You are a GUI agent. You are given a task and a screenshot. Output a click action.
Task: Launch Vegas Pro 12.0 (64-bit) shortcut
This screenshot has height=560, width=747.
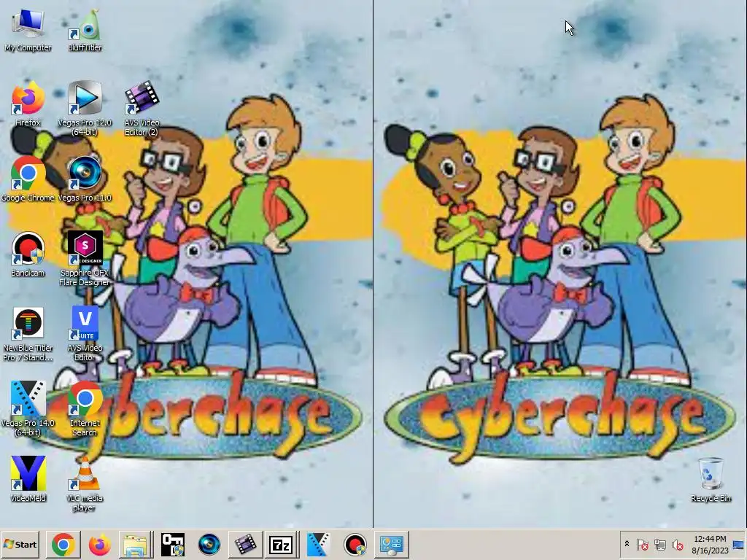click(85, 109)
